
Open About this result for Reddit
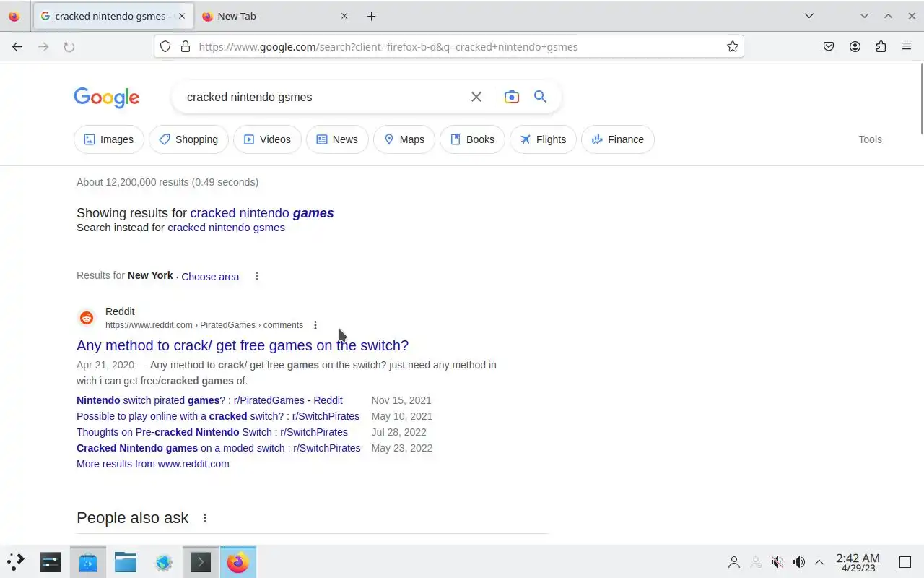[x=315, y=325]
